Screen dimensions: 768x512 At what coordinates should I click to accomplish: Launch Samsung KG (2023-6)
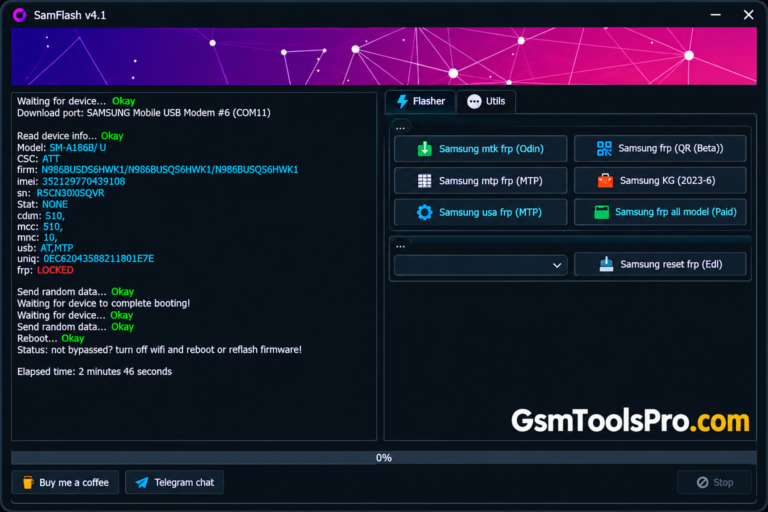[x=660, y=180]
